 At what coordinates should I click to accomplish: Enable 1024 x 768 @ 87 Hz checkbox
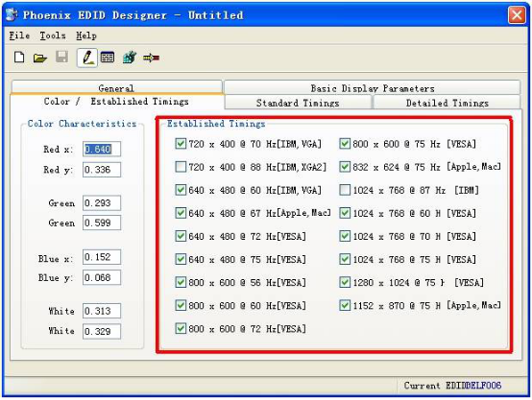(x=345, y=190)
